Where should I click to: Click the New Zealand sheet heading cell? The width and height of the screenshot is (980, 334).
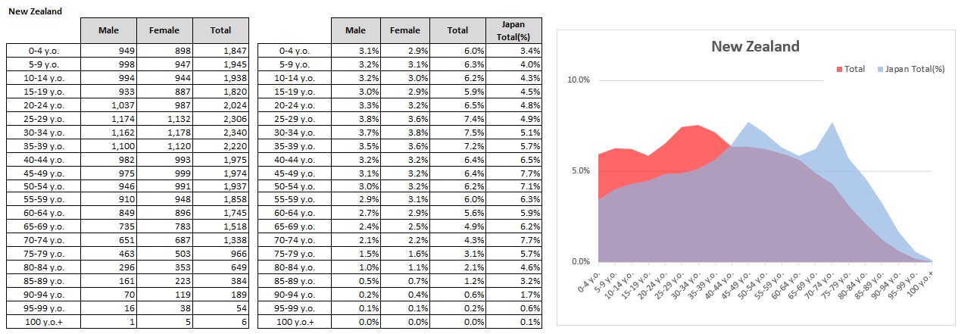pos(36,12)
